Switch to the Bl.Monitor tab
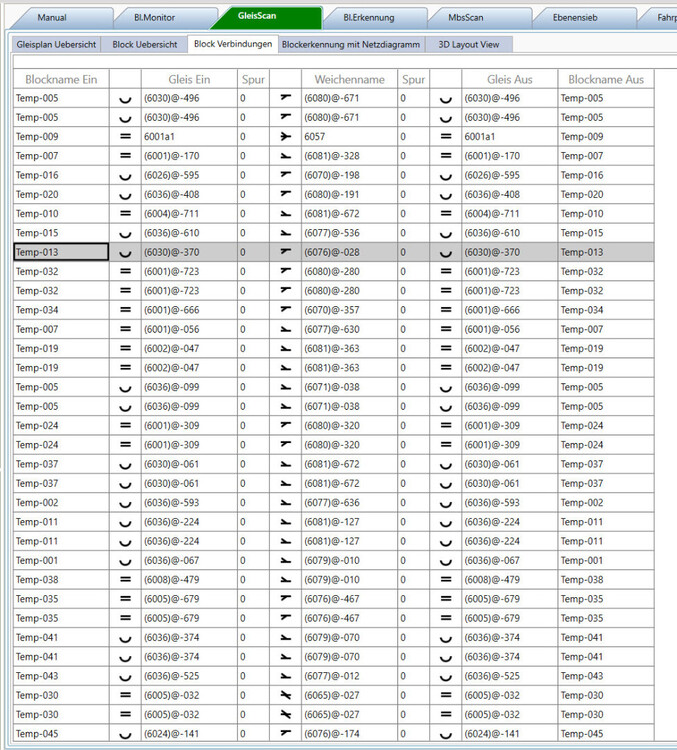Viewport: 677px width, 750px height. click(154, 18)
